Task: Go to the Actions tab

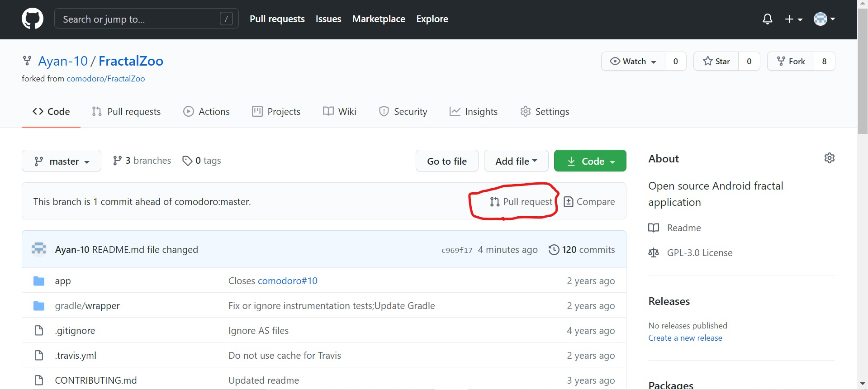Action: click(x=206, y=112)
